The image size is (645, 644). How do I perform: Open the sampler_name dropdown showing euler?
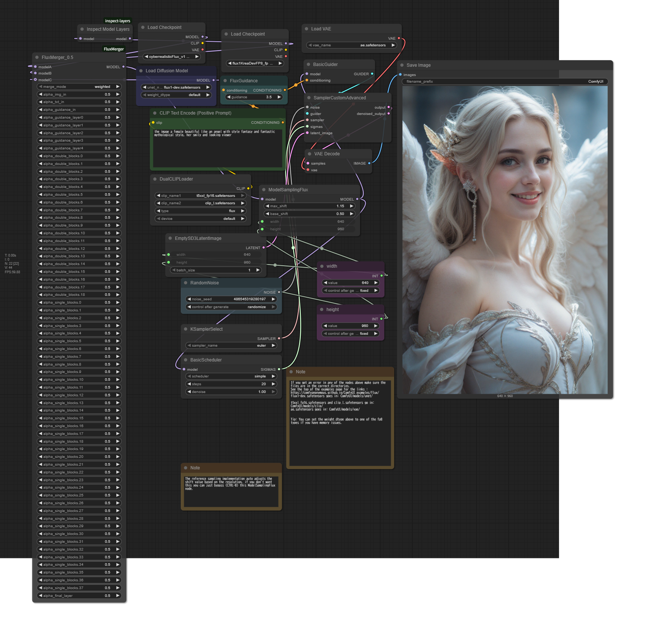231,346
